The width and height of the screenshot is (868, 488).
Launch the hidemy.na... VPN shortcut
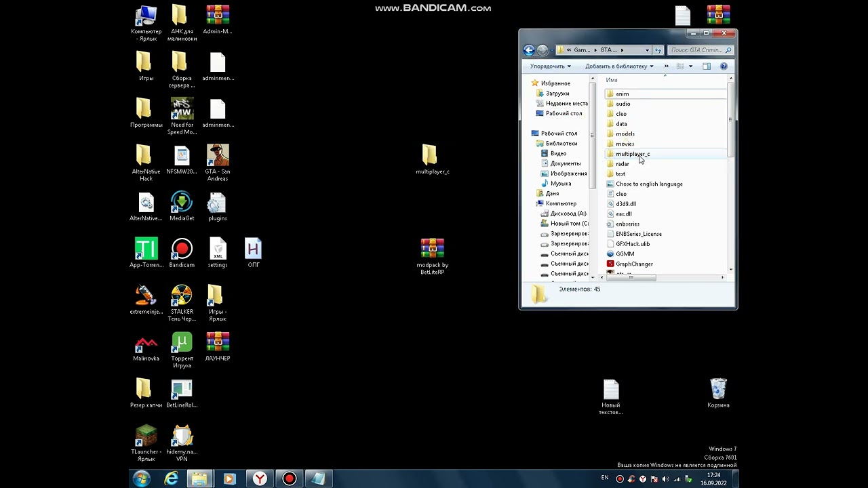pyautogui.click(x=182, y=444)
